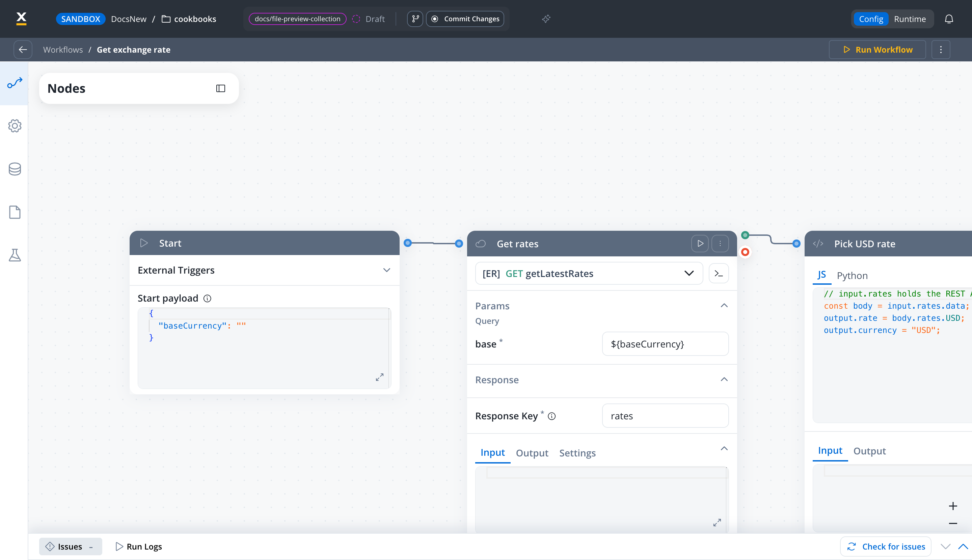This screenshot has height=560, width=972.
Task: Expand bottom panel with up chevron
Action: (963, 547)
